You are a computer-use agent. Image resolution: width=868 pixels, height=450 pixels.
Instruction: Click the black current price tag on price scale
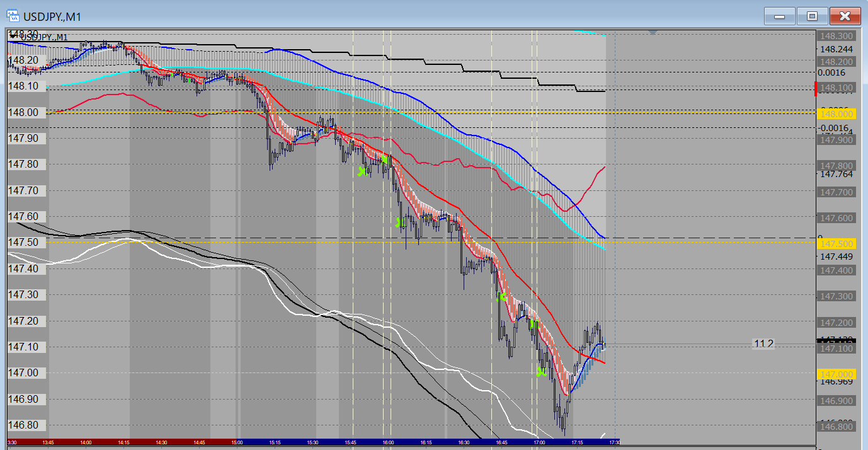click(x=836, y=340)
